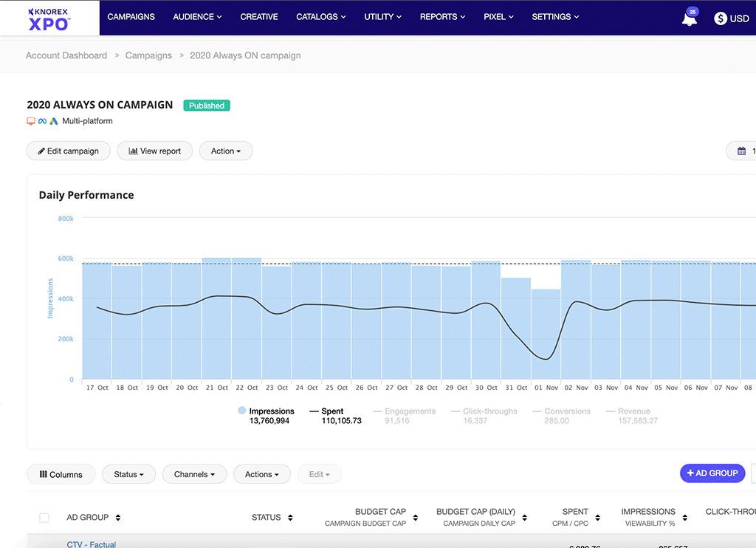
Task: Expand the Action dropdown button
Action: click(x=226, y=151)
